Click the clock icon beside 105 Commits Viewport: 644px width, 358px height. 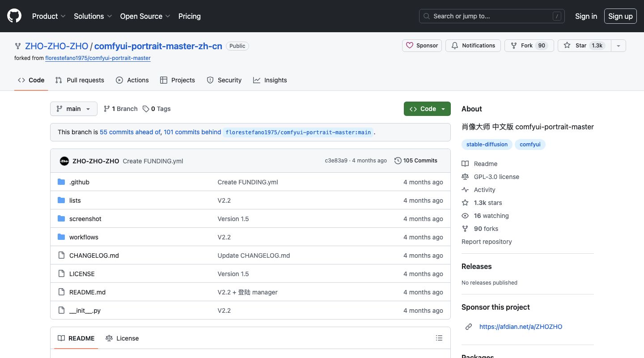(398, 161)
